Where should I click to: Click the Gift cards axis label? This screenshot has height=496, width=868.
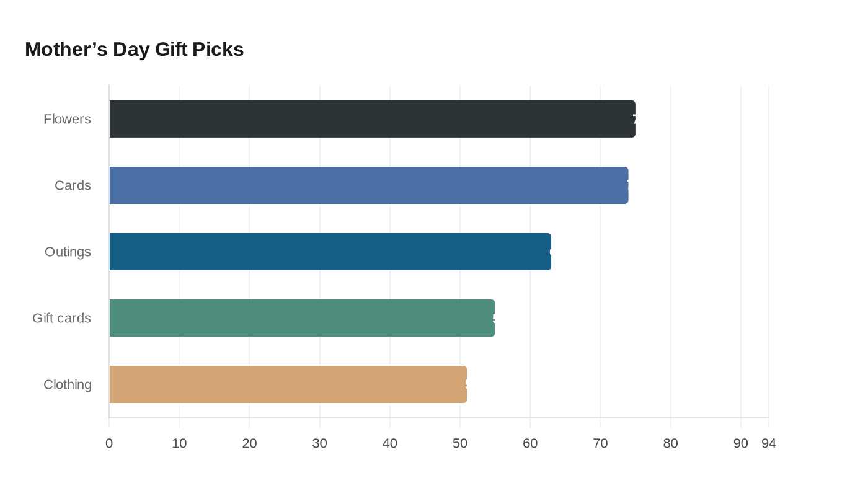coord(61,318)
